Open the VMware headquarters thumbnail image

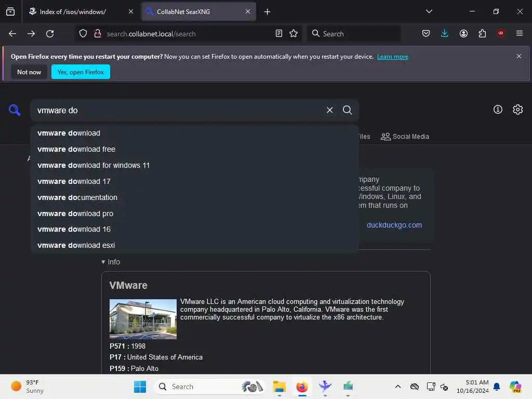[x=143, y=319]
